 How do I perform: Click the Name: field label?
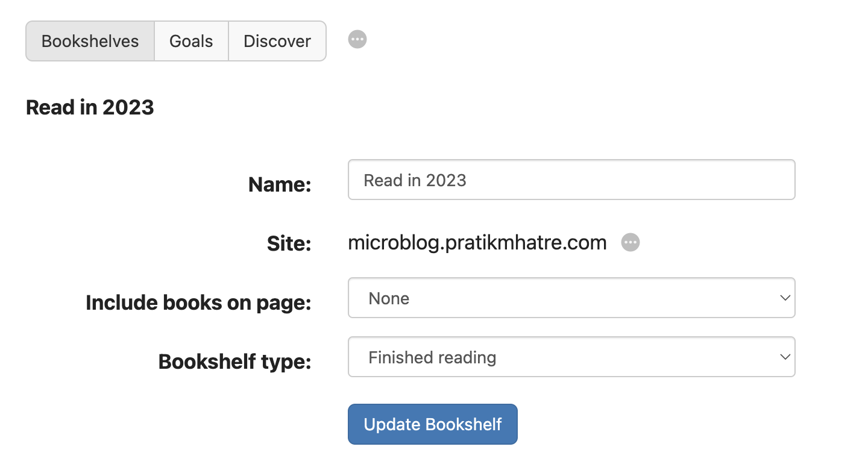pos(280,184)
